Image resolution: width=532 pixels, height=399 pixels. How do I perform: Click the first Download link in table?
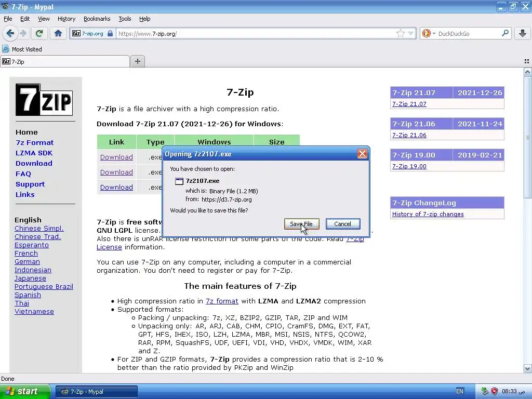tap(116, 157)
